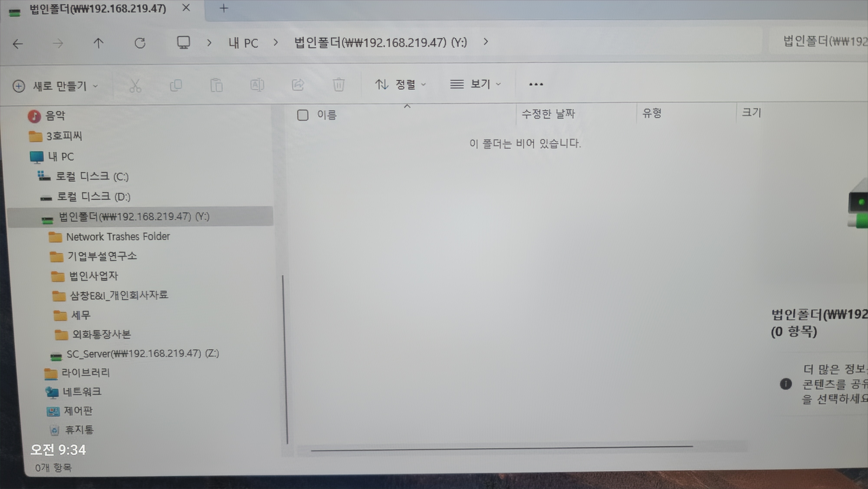Click the Back navigation arrow
The image size is (868, 489).
point(18,44)
